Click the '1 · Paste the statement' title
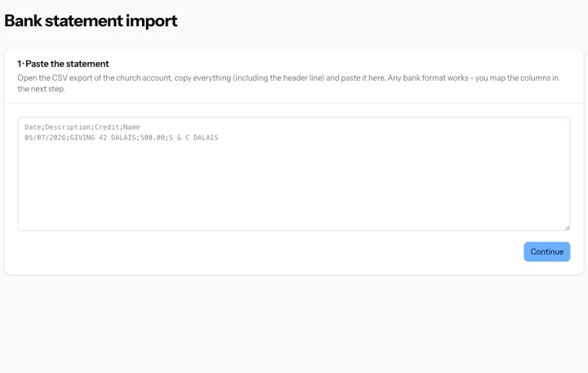 click(x=63, y=64)
